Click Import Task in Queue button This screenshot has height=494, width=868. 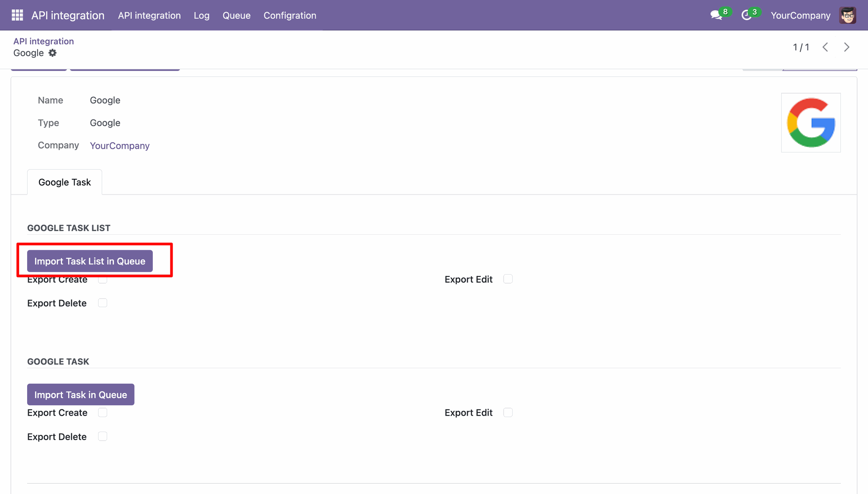(81, 394)
